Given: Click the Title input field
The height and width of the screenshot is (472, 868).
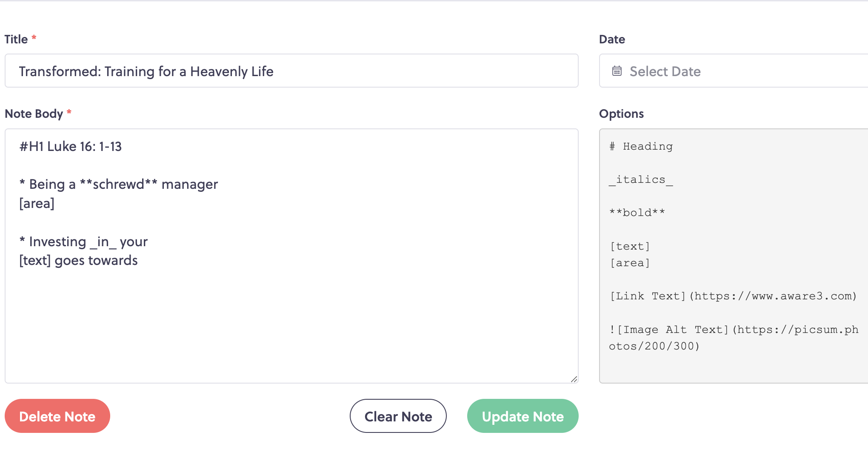Looking at the screenshot, I should [291, 71].
